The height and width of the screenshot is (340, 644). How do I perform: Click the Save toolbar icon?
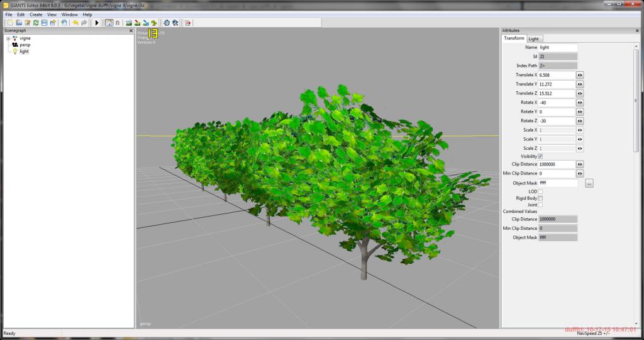(45, 23)
